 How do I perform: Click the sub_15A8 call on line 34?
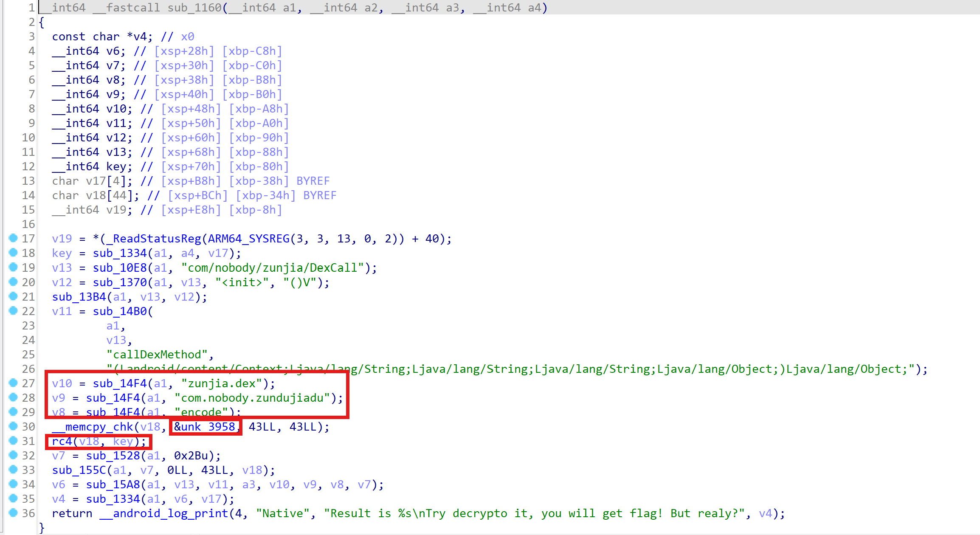pos(113,484)
